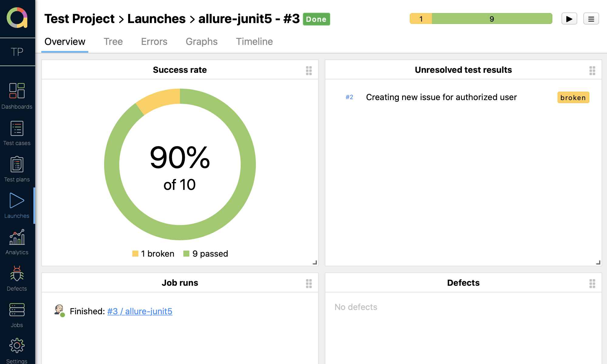
Task: Open broken test result #2
Action: click(441, 97)
